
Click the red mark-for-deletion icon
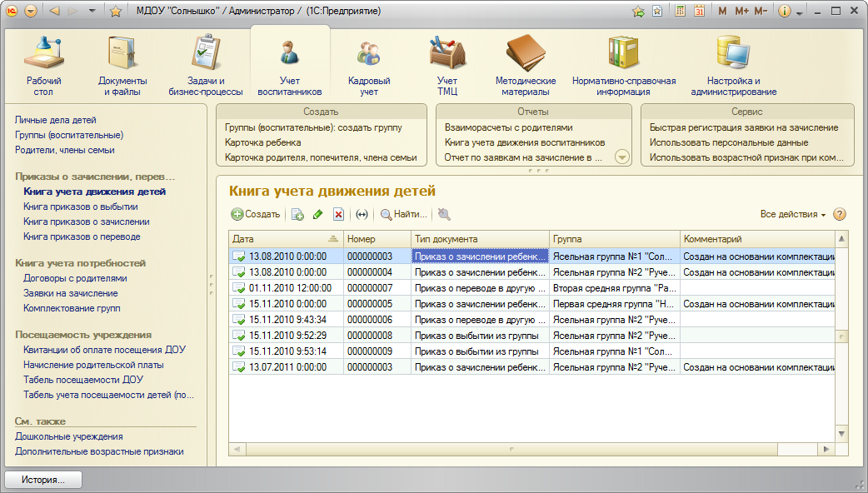[338, 215]
